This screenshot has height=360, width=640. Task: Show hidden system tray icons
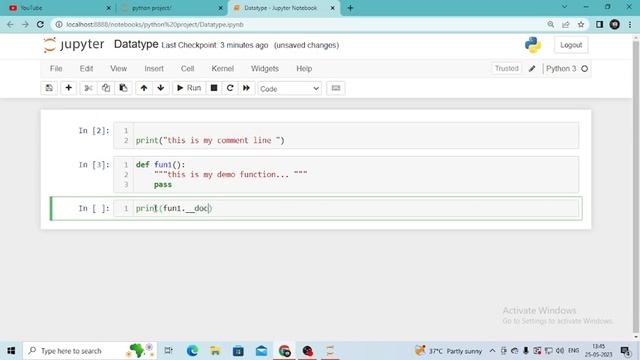(492, 351)
